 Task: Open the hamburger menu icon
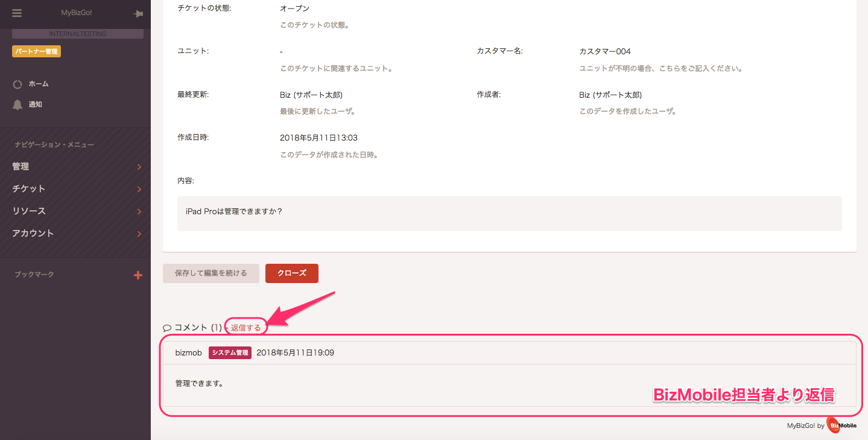click(17, 13)
